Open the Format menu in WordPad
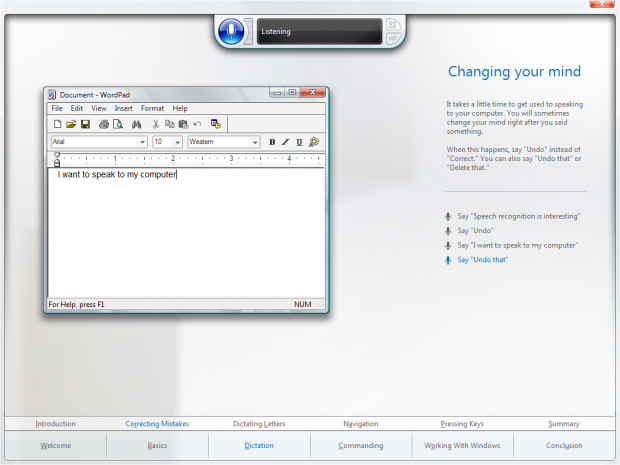Viewport: 620px width, 465px height. [x=152, y=108]
